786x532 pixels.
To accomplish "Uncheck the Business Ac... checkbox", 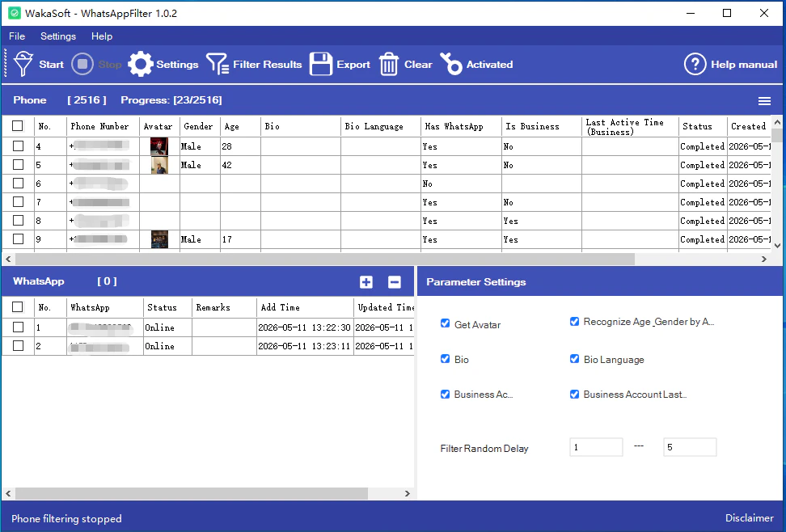I will point(445,394).
